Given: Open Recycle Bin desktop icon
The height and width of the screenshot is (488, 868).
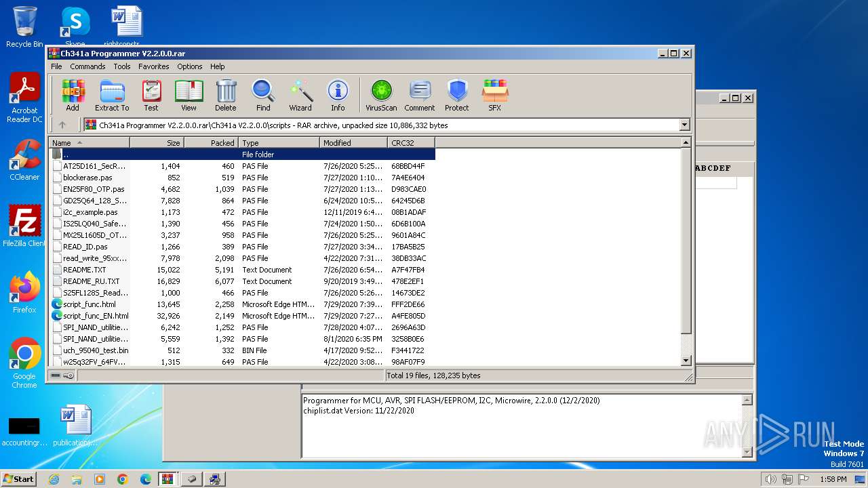Looking at the screenshot, I should coord(24,27).
